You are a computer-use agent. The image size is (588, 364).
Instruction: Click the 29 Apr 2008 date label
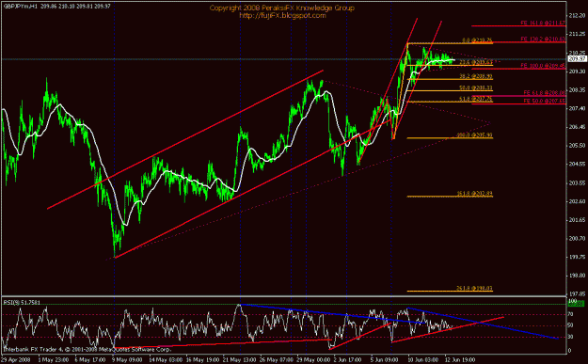pyautogui.click(x=15, y=360)
